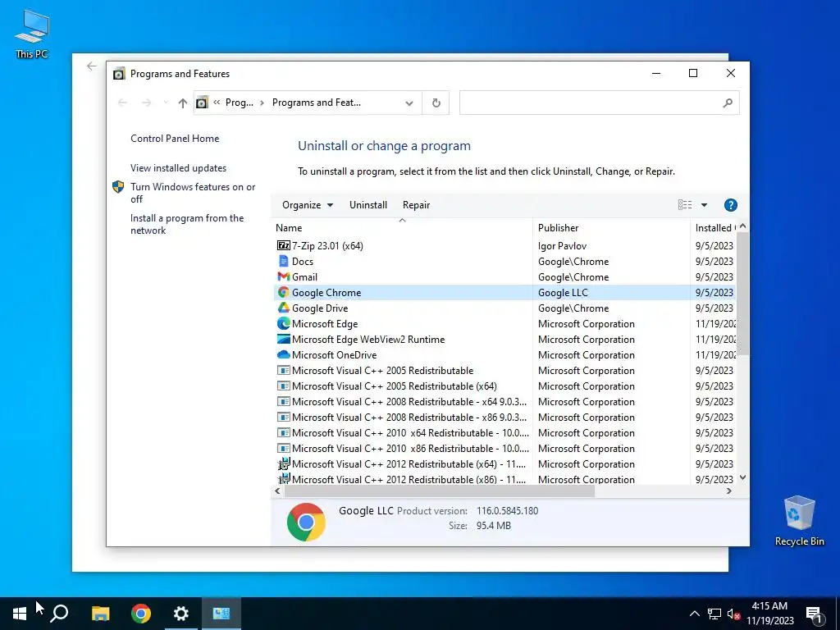Click the muted volume tray icon
The width and height of the screenshot is (840, 630).
(733, 614)
